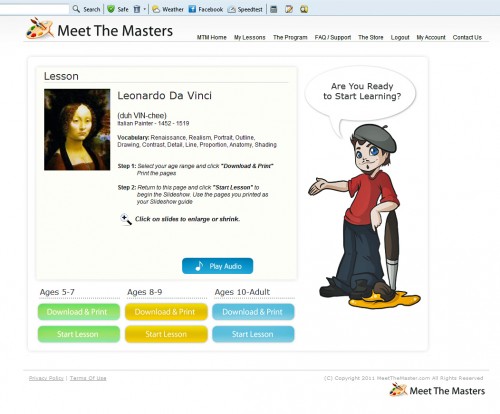500x414 pixels.
Task: Click the toolbar search input field
Action: (x=34, y=9)
